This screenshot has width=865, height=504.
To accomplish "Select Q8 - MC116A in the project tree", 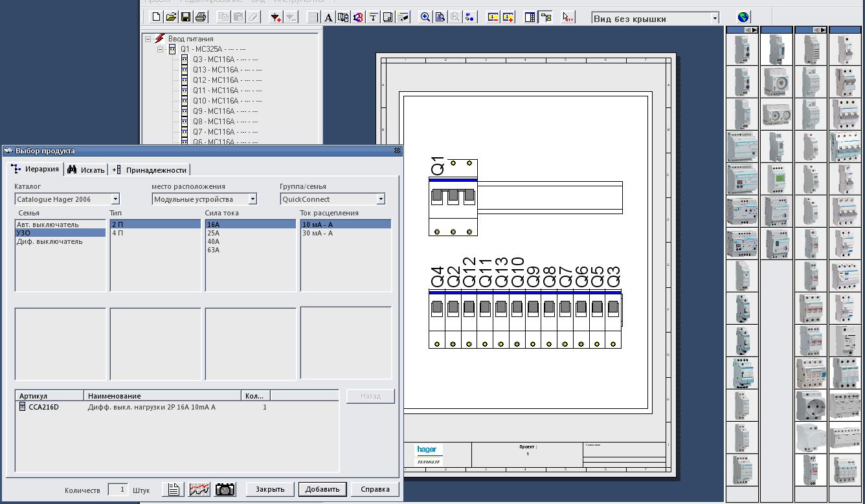I will [x=225, y=122].
